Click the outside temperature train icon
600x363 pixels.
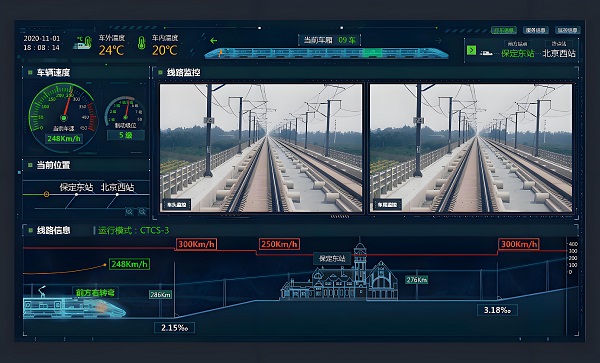point(83,43)
